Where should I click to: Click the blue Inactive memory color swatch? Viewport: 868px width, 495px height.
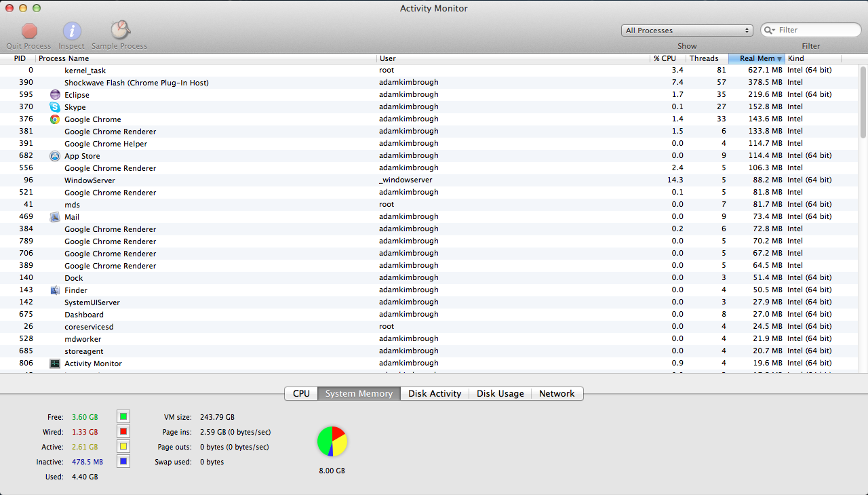click(x=123, y=461)
